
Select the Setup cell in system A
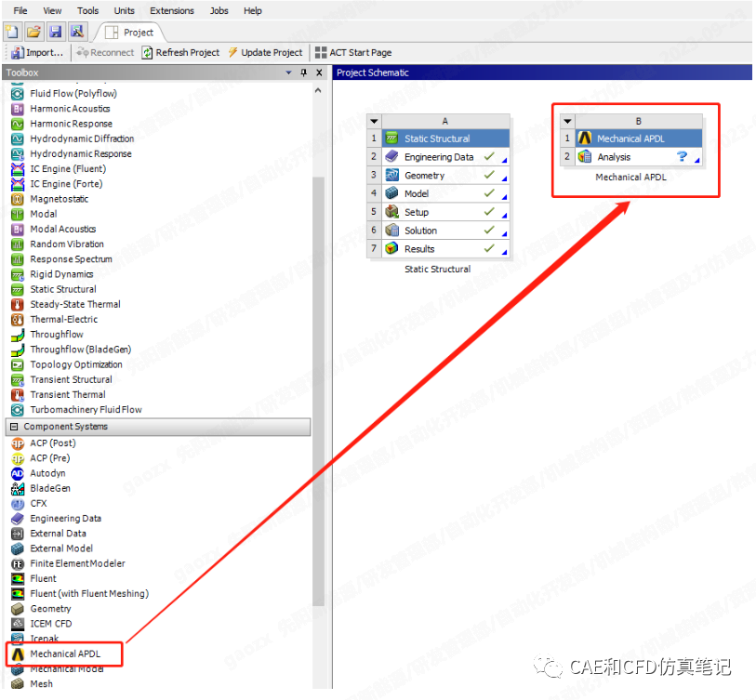(445, 212)
